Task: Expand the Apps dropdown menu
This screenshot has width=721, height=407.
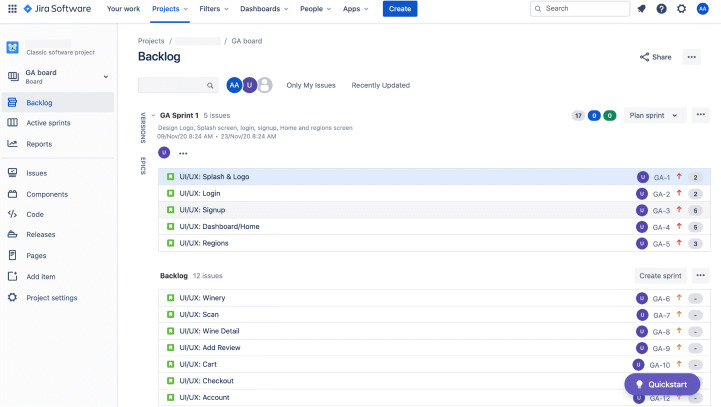Action: (355, 9)
